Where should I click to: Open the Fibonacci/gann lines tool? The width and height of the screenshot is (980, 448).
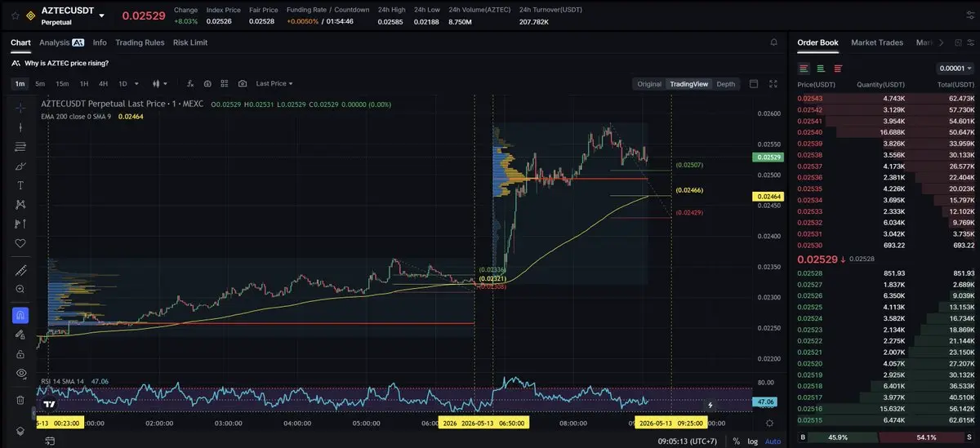click(x=20, y=146)
